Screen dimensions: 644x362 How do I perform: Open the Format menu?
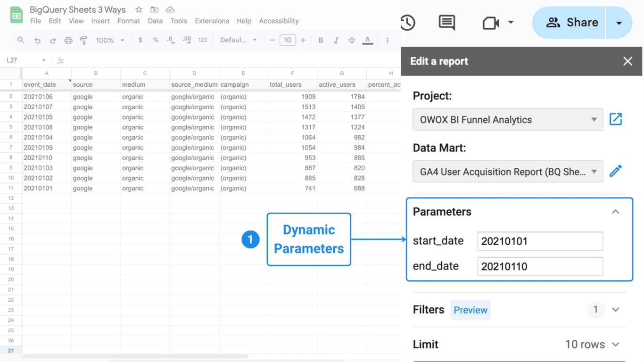[129, 21]
